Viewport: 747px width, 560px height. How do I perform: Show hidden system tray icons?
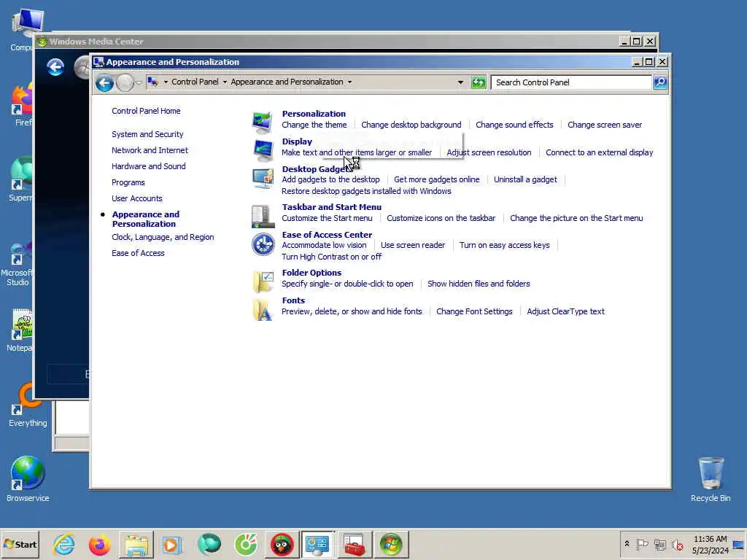click(627, 544)
